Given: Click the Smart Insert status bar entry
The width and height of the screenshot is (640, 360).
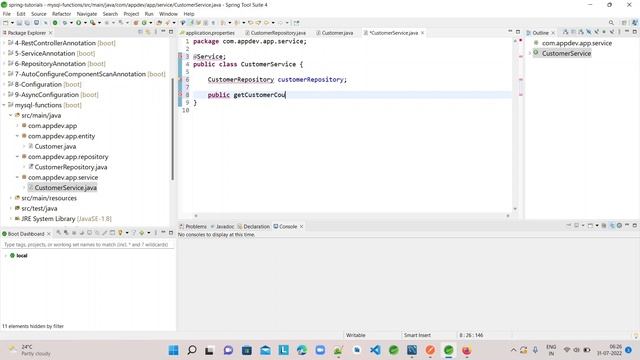Looking at the screenshot, I should [417, 335].
